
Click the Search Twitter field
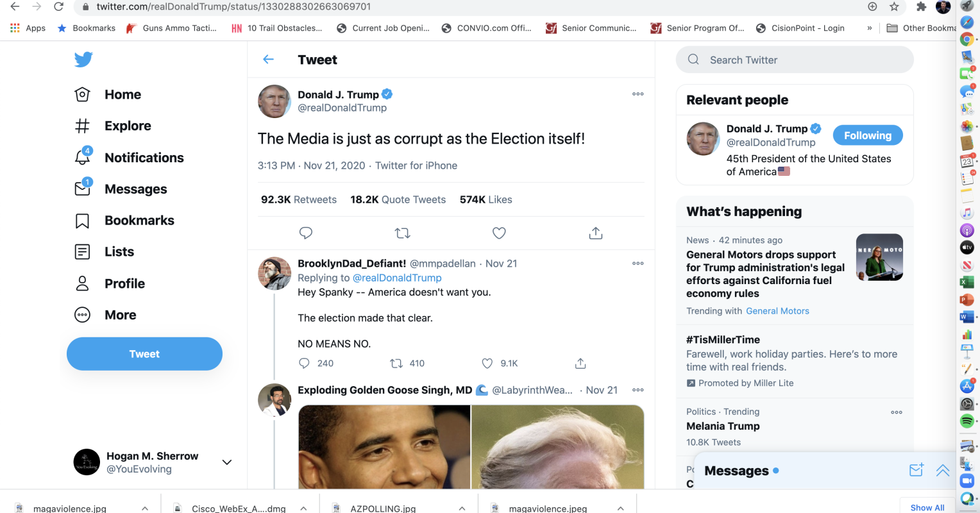pos(795,60)
